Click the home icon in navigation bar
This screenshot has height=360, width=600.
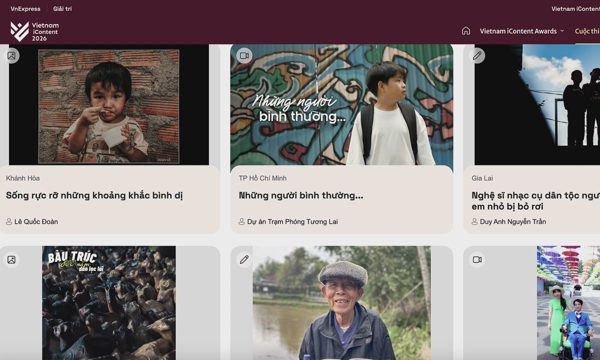466,31
